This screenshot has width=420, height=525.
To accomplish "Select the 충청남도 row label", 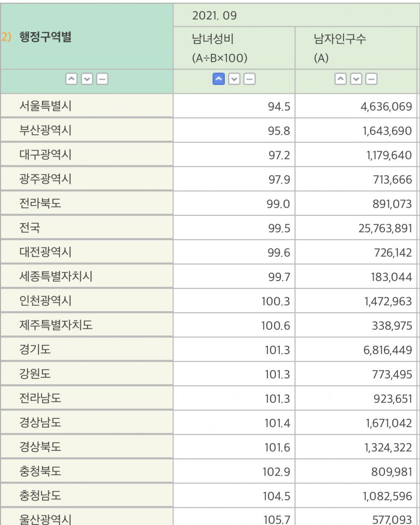I will pos(40,495).
